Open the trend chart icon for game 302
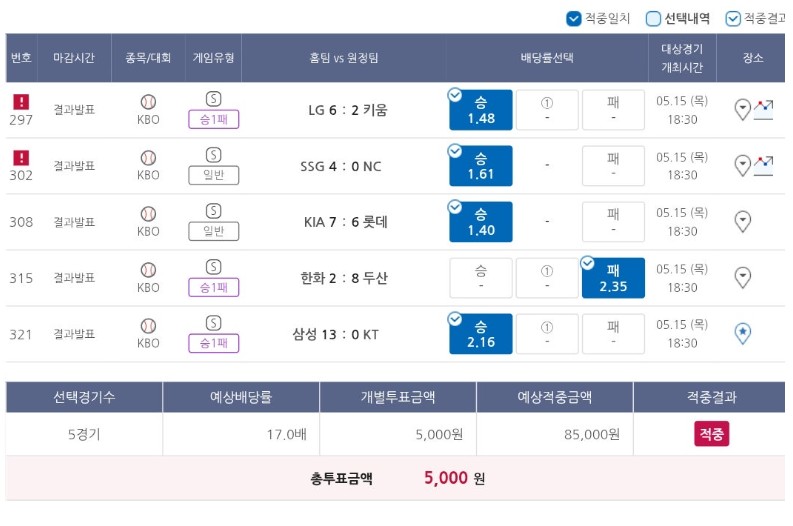The height and width of the screenshot is (526, 793). point(763,165)
